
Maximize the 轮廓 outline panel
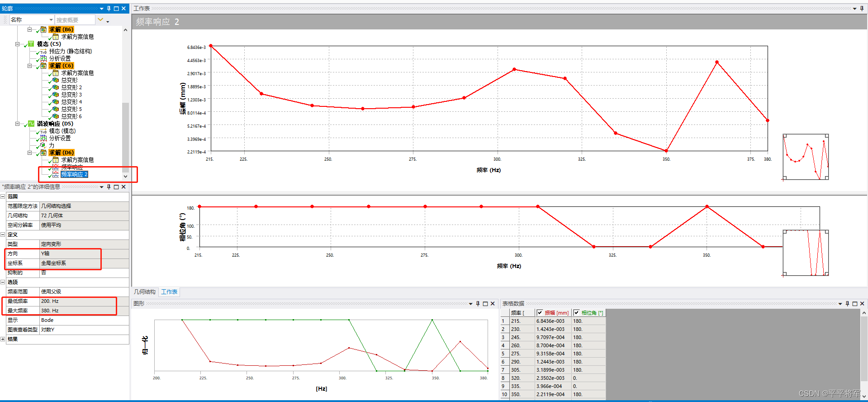point(116,9)
